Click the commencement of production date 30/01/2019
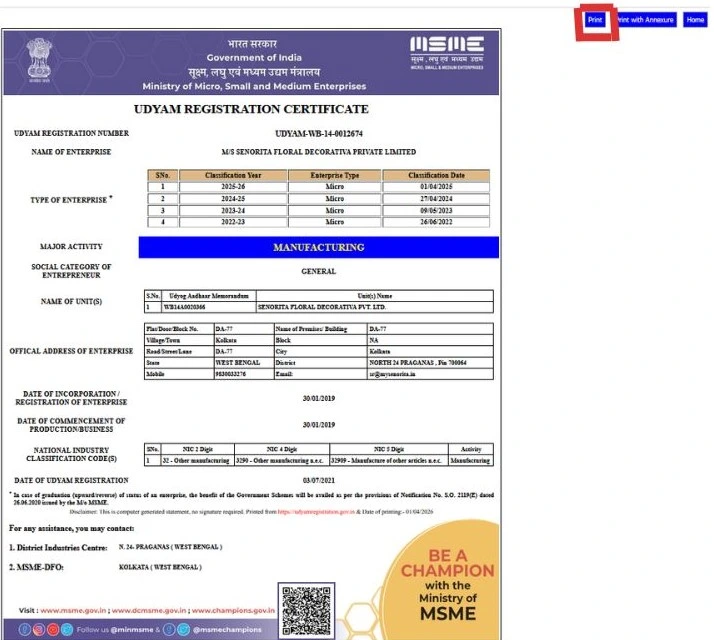The height and width of the screenshot is (640, 714). point(319,425)
